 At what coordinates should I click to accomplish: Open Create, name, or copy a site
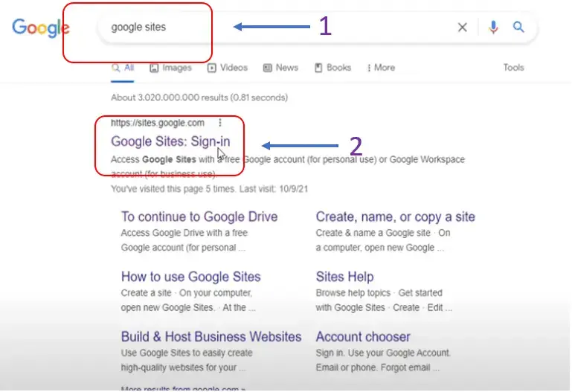click(x=396, y=216)
